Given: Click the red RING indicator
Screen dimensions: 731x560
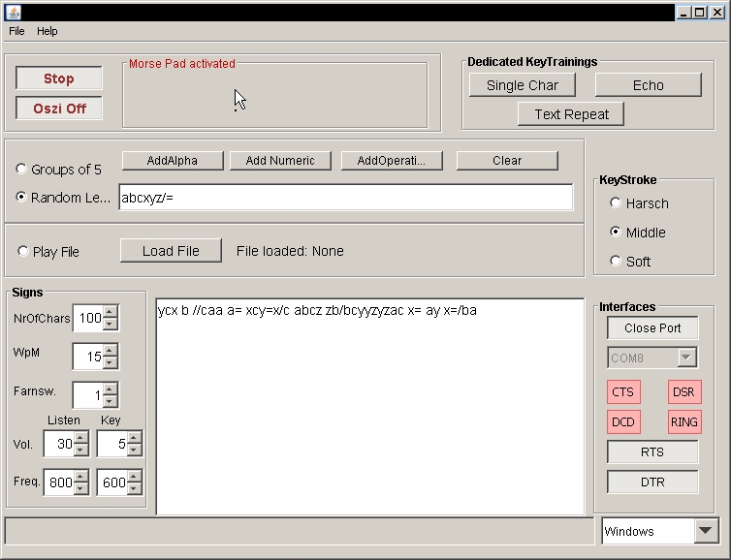Looking at the screenshot, I should tap(683, 422).
